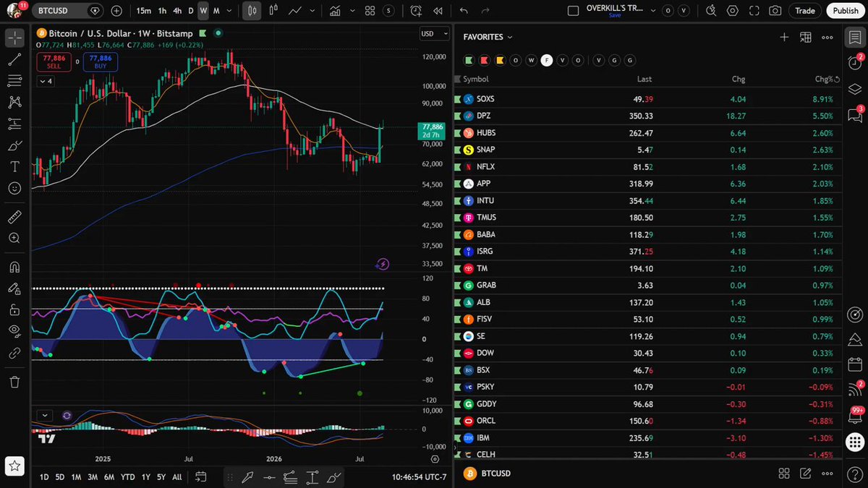Switch to the 4h timeframe
Image resolution: width=868 pixels, height=488 pixels.
coord(177,11)
